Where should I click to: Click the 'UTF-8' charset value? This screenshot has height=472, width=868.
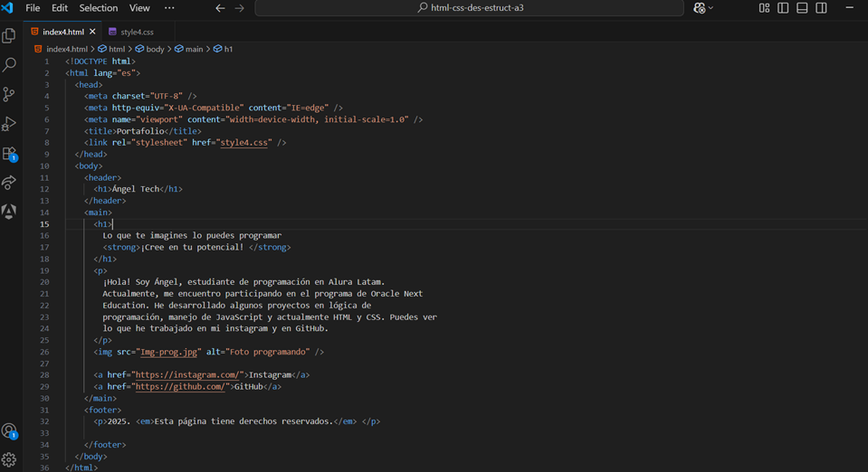[166, 96]
